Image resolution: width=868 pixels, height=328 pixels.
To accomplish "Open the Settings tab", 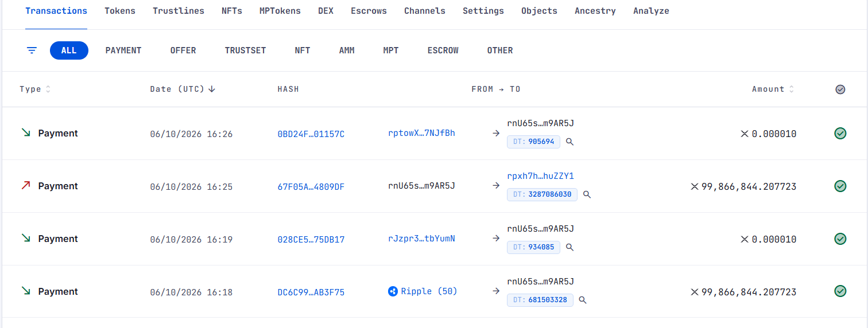I will point(483,11).
